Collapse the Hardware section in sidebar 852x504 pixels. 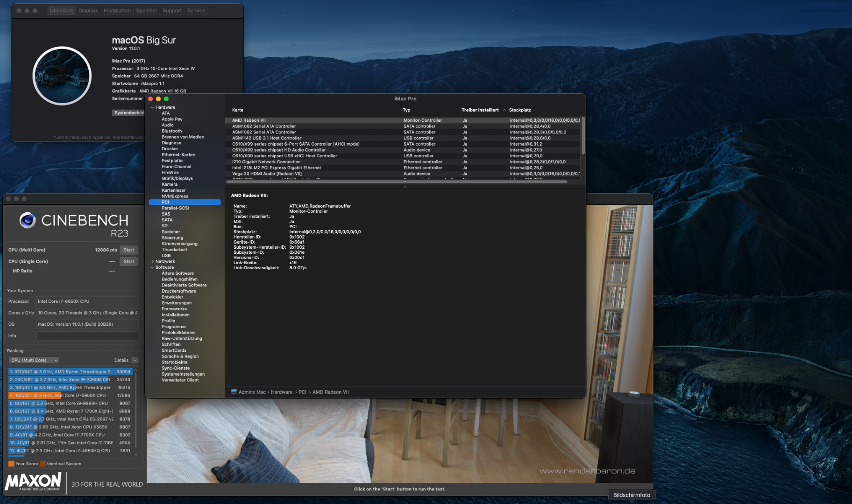tap(152, 107)
